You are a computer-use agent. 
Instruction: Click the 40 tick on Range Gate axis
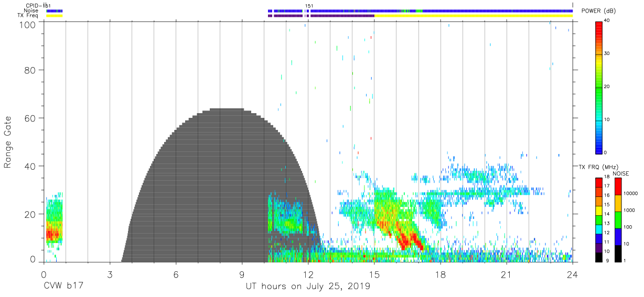(x=30, y=166)
